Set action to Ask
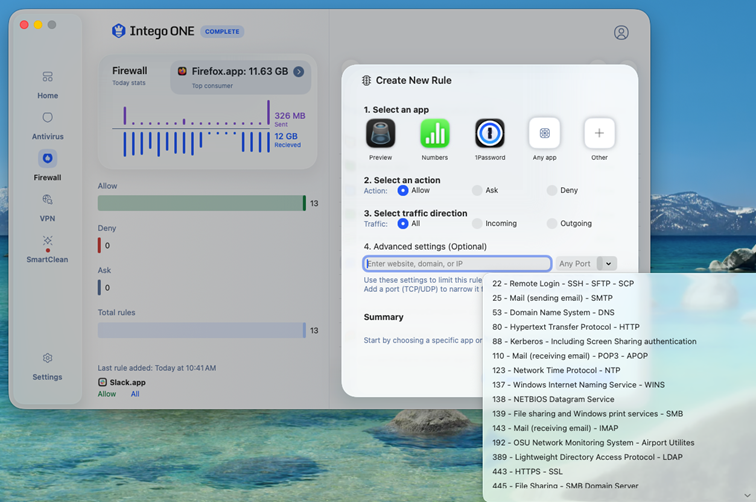756x502 pixels. (477, 190)
